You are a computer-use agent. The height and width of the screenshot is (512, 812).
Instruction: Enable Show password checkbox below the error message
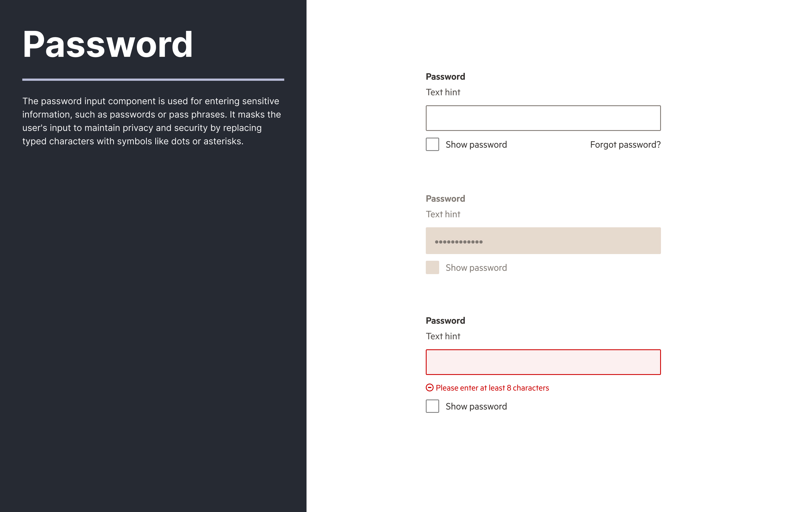pyautogui.click(x=432, y=406)
